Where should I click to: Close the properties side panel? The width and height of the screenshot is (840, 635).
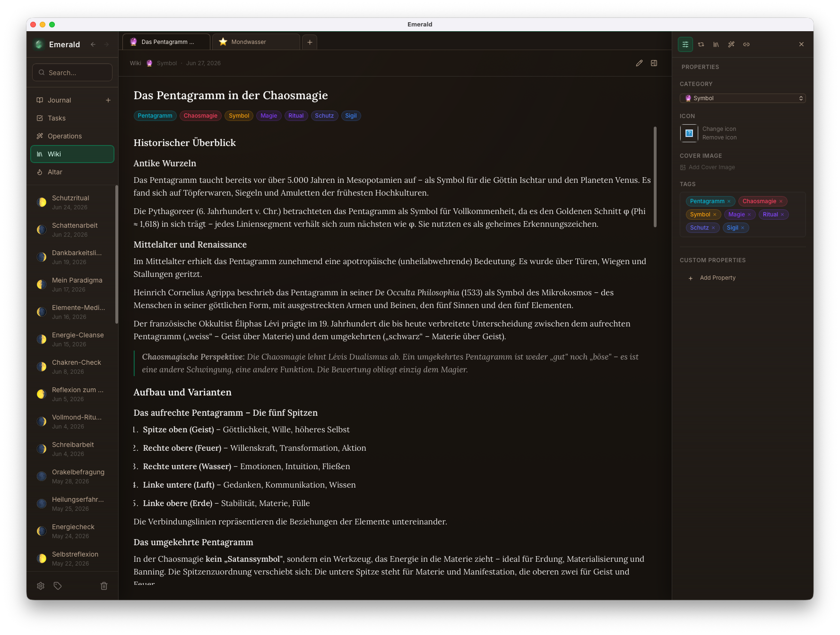(801, 44)
